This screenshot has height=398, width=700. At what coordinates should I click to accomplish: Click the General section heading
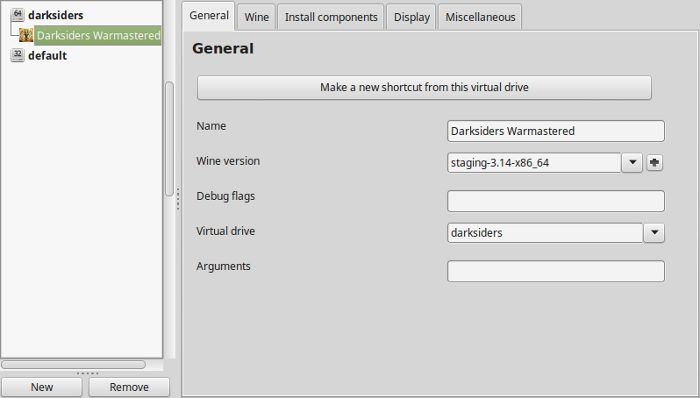[223, 48]
